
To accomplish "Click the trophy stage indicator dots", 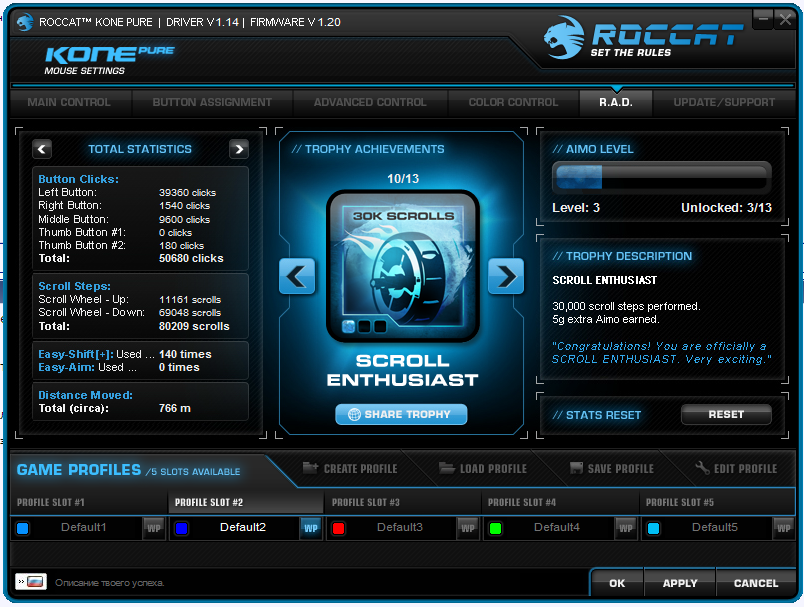I will click(364, 326).
